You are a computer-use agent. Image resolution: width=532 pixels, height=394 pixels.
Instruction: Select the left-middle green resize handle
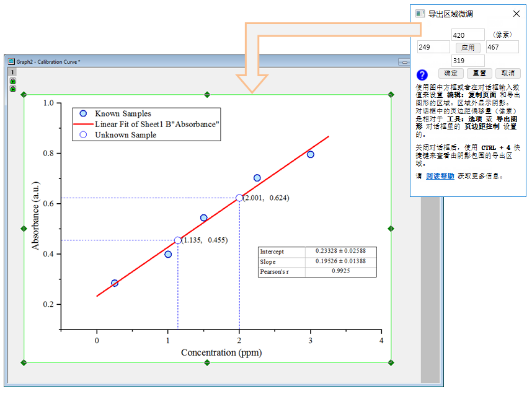[24, 229]
